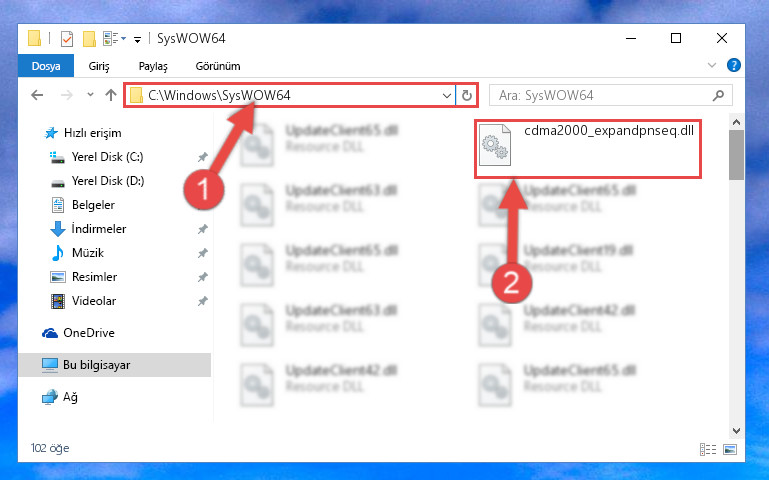Click the search magnifier icon

tap(718, 95)
